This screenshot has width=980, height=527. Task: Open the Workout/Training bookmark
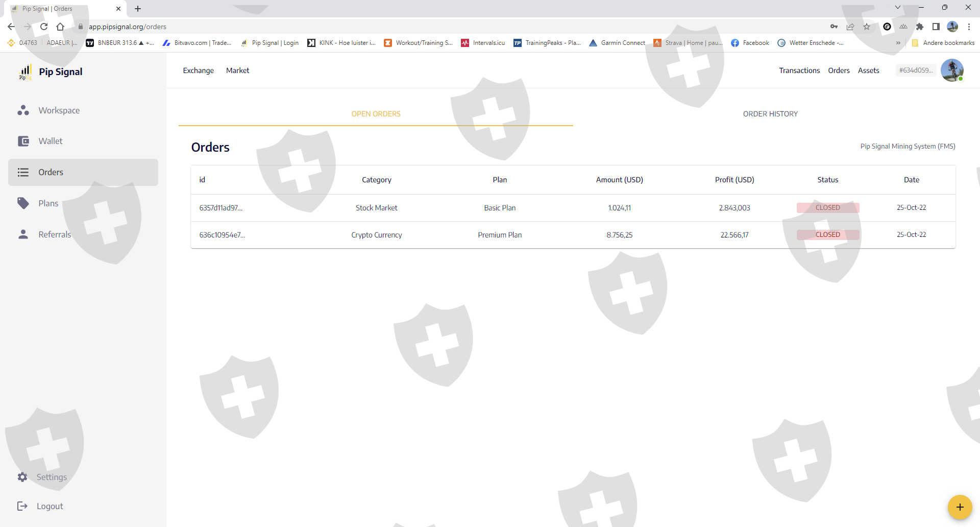coord(419,43)
